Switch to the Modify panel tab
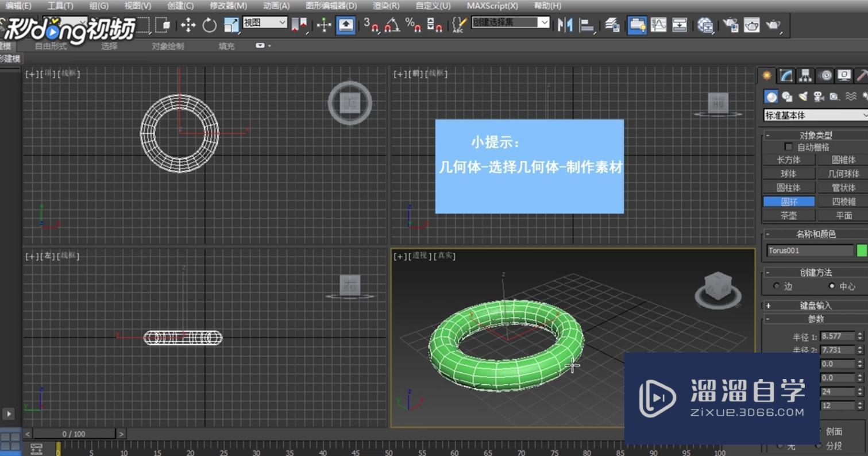Image resolution: width=868 pixels, height=456 pixels. pyautogui.click(x=786, y=76)
